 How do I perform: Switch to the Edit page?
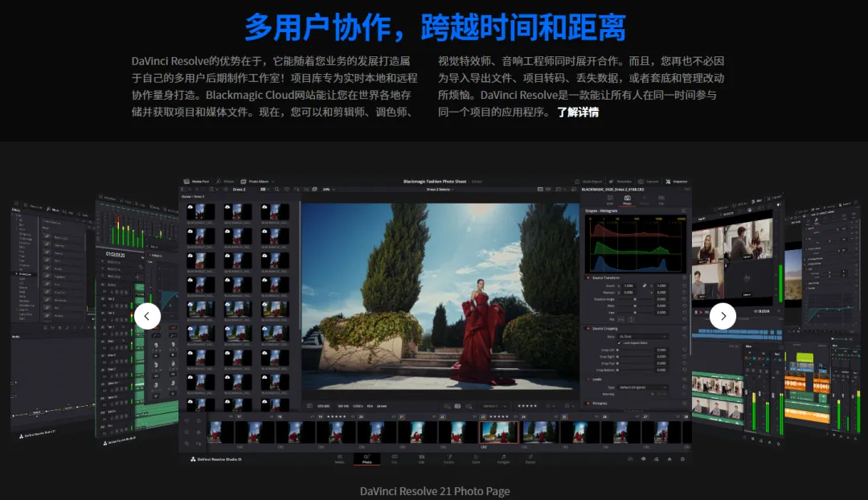(422, 459)
